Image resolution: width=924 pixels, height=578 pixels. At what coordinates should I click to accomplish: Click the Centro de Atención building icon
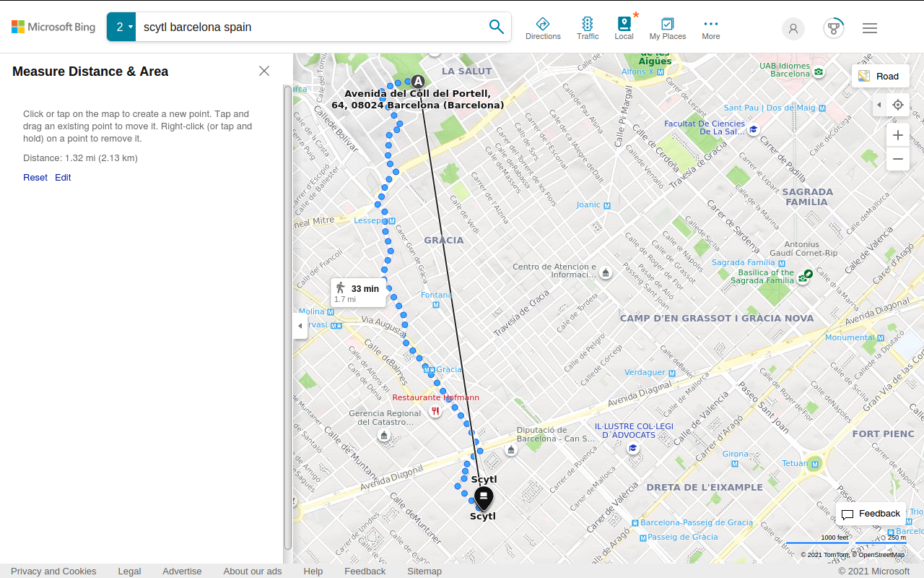click(x=606, y=272)
